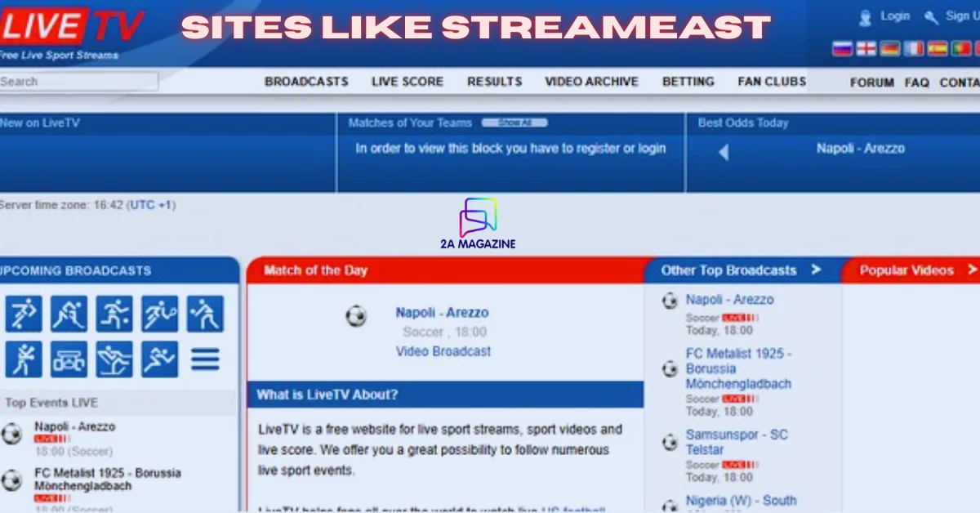Viewport: 980px width, 513px height.
Task: Select the tennis sport icon
Action: coord(159,314)
